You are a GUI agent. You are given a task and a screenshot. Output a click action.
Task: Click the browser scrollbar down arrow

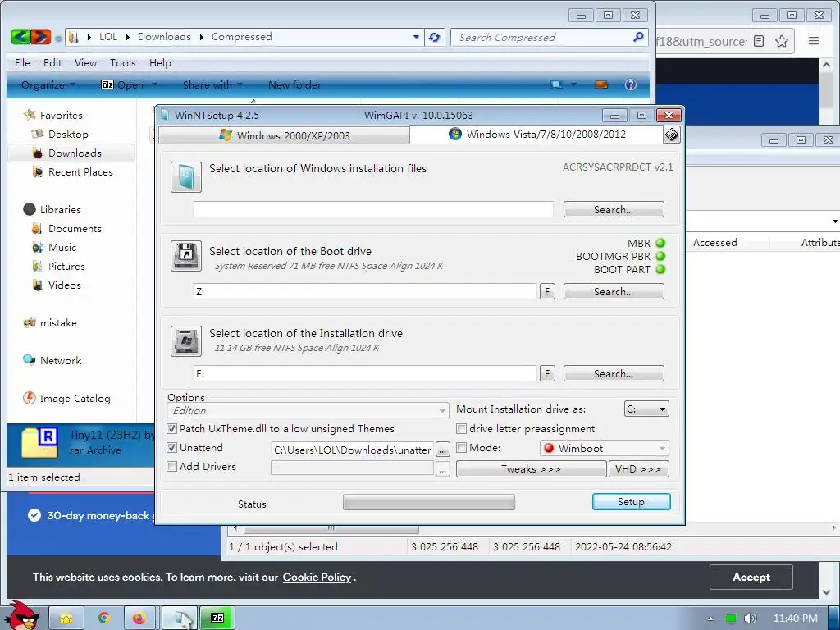coord(826,592)
